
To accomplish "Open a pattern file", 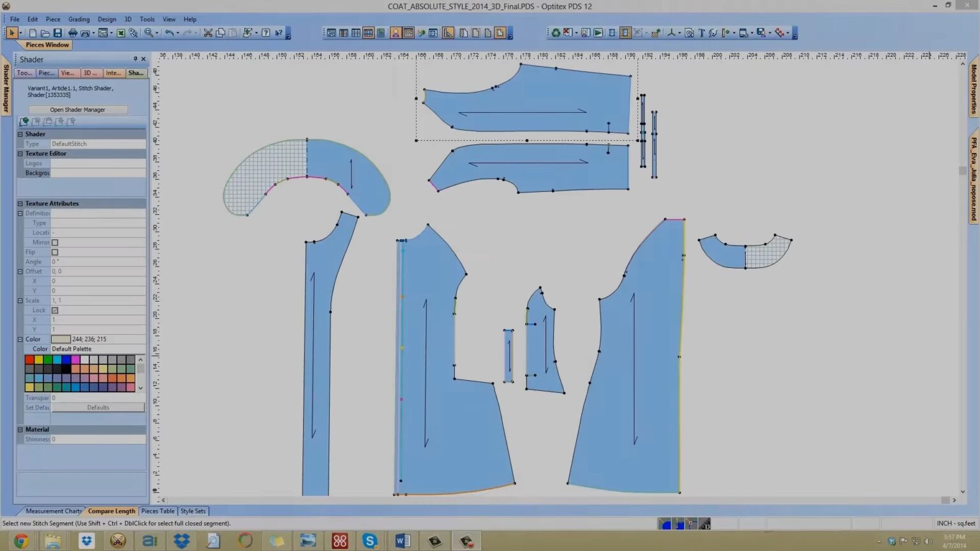I will point(45,33).
